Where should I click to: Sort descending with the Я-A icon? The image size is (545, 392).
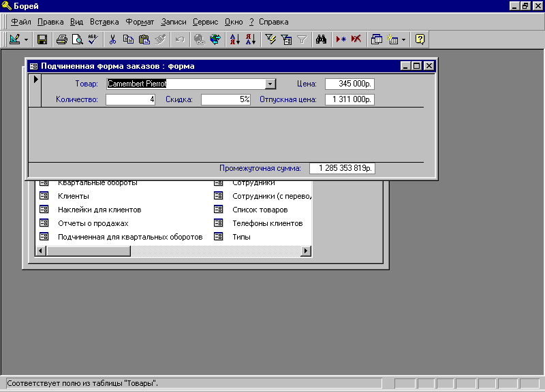pos(251,39)
